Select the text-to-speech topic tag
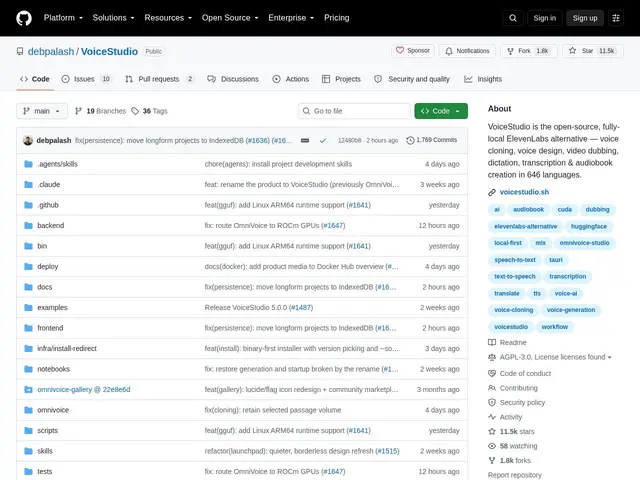640x480 pixels. coord(515,276)
